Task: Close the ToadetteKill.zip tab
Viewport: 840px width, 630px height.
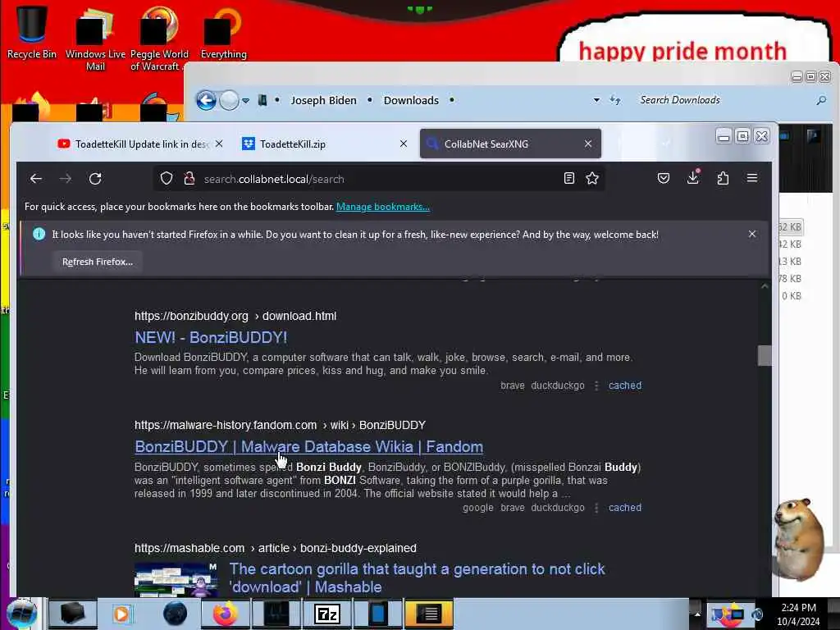Action: click(404, 144)
